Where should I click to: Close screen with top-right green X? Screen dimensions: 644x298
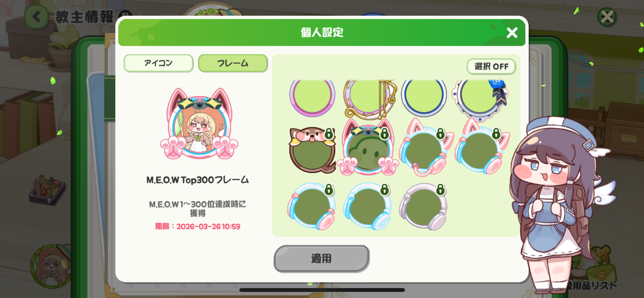(607, 17)
